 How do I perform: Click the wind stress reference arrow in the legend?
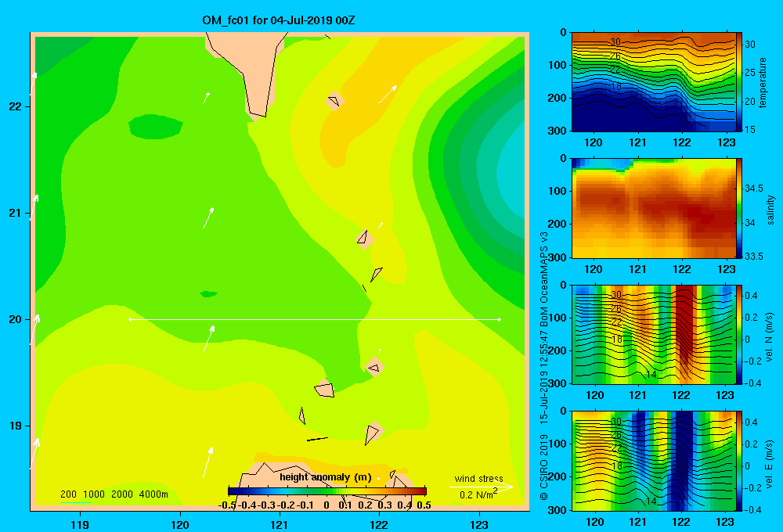[x=482, y=487]
